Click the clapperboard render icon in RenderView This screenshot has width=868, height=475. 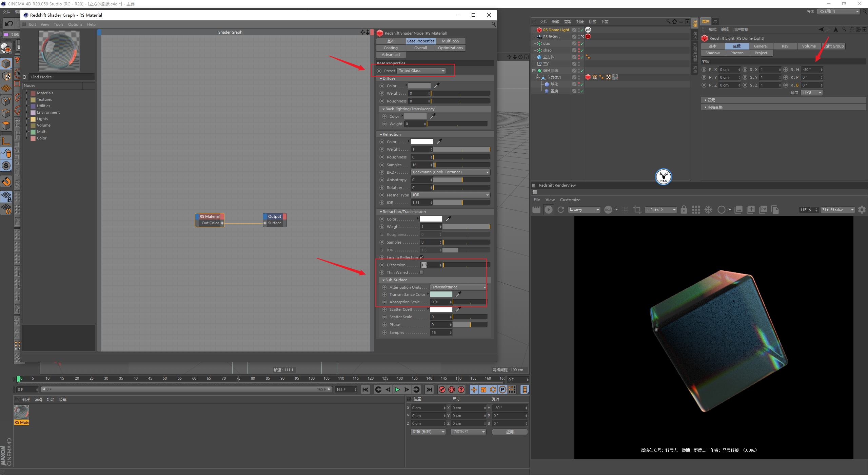click(536, 210)
